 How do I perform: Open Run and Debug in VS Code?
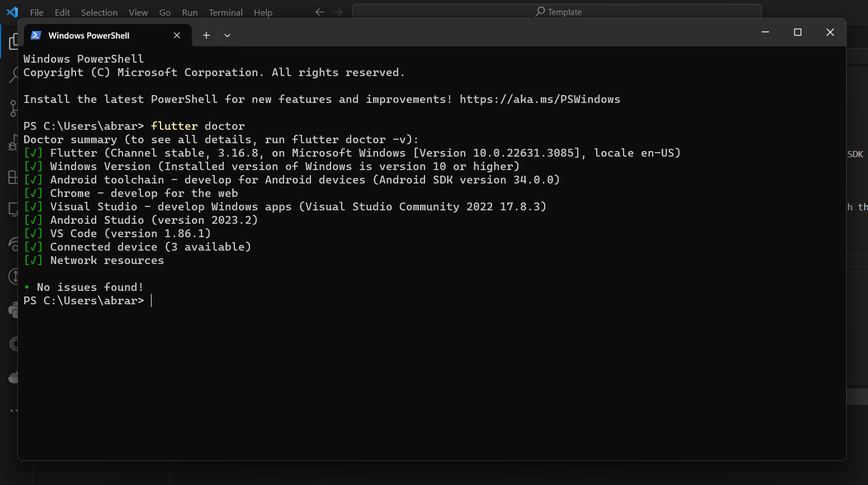(x=12, y=143)
